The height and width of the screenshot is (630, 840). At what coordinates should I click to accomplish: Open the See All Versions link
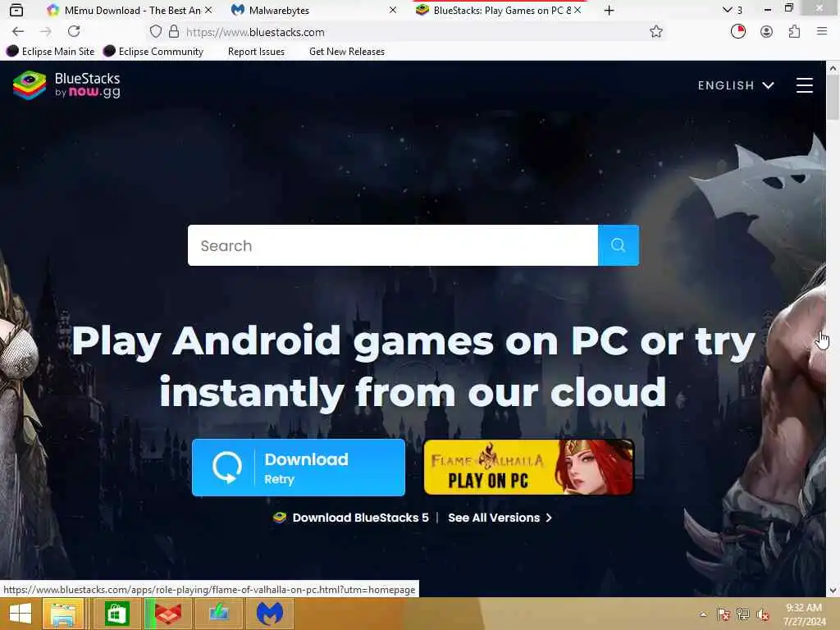500,518
